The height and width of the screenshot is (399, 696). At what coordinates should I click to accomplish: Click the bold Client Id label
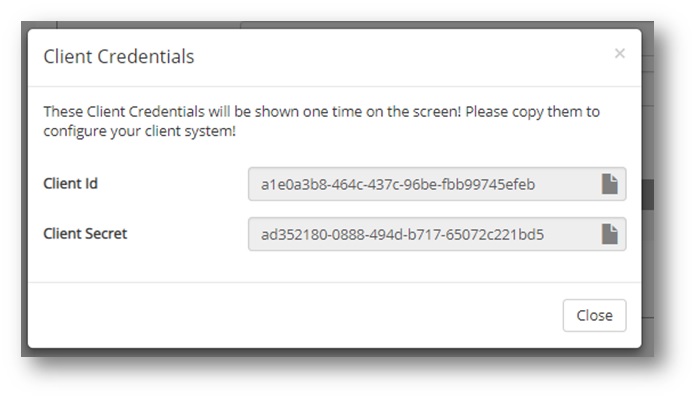[70, 183]
